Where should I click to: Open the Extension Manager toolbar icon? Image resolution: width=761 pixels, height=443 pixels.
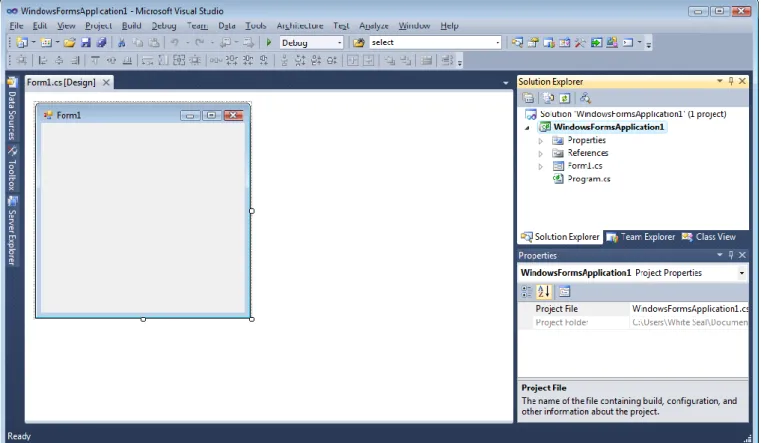(612, 43)
